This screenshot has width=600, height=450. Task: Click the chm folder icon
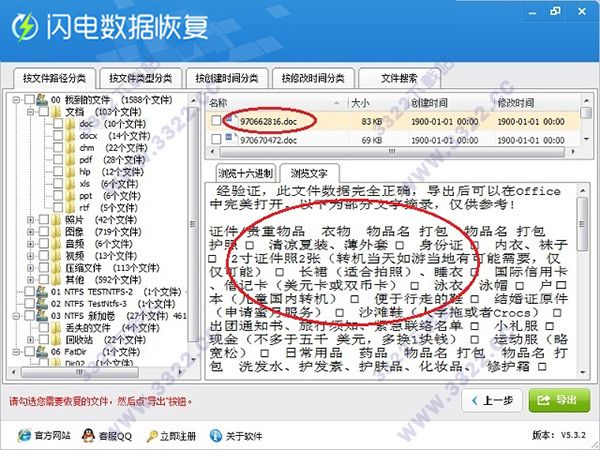70,148
